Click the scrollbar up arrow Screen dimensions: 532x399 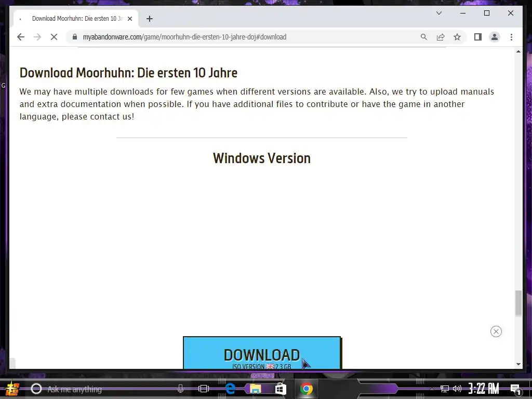[x=518, y=51]
